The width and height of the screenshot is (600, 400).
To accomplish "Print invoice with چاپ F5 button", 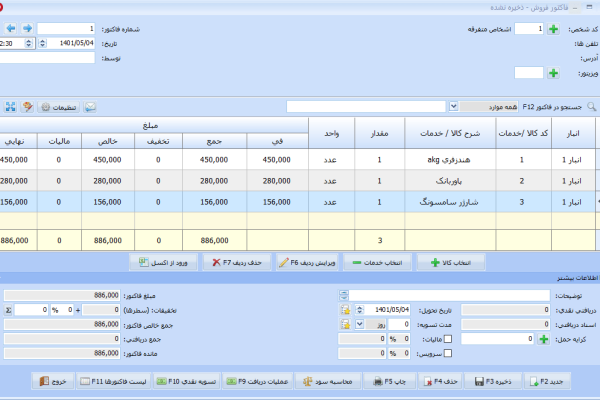I will [390, 381].
